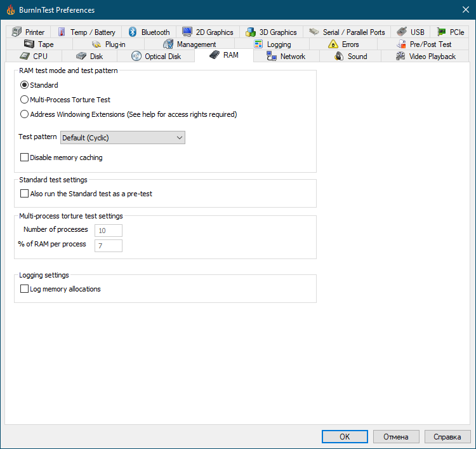Click the RAM module icon
The image size is (476, 449).
tap(215, 55)
